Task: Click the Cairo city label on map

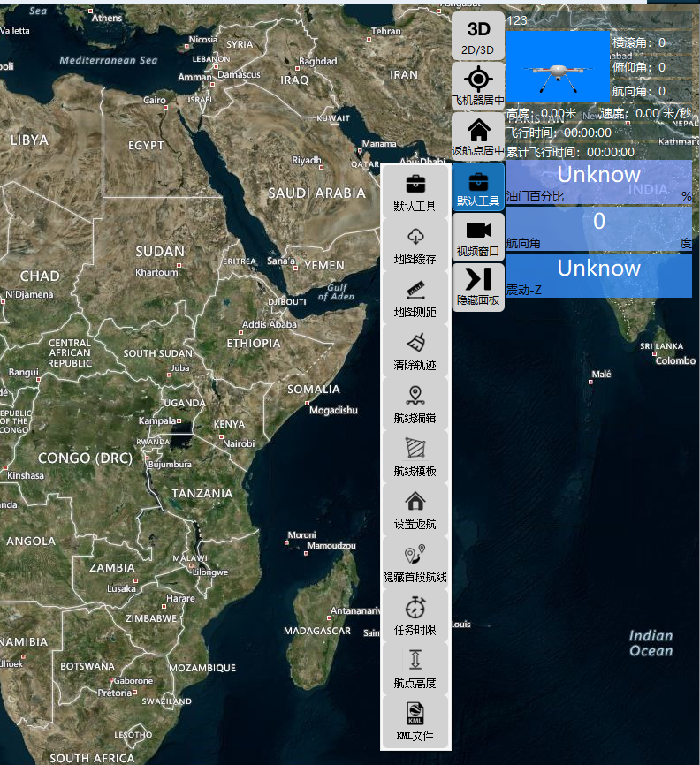Action: 155,100
